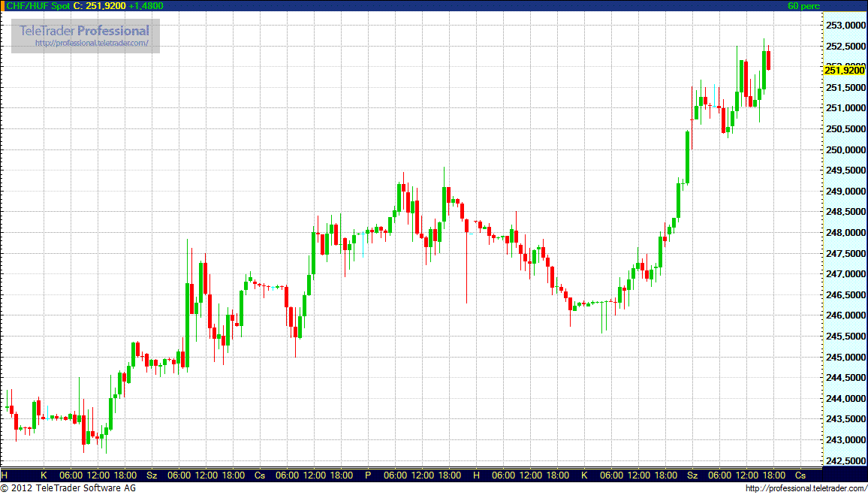Click the 247,5000 price axis label
Image resolution: width=868 pixels, height=495 pixels.
coord(845,254)
